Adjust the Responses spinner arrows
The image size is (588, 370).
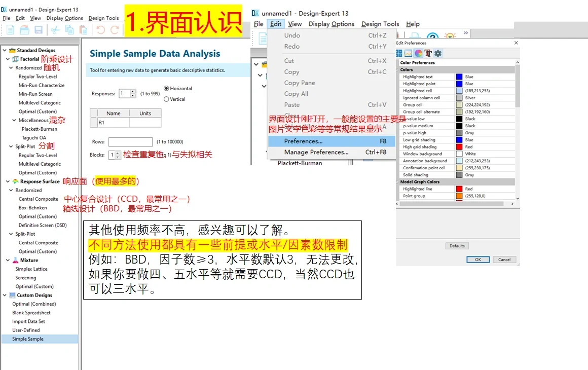click(x=133, y=93)
